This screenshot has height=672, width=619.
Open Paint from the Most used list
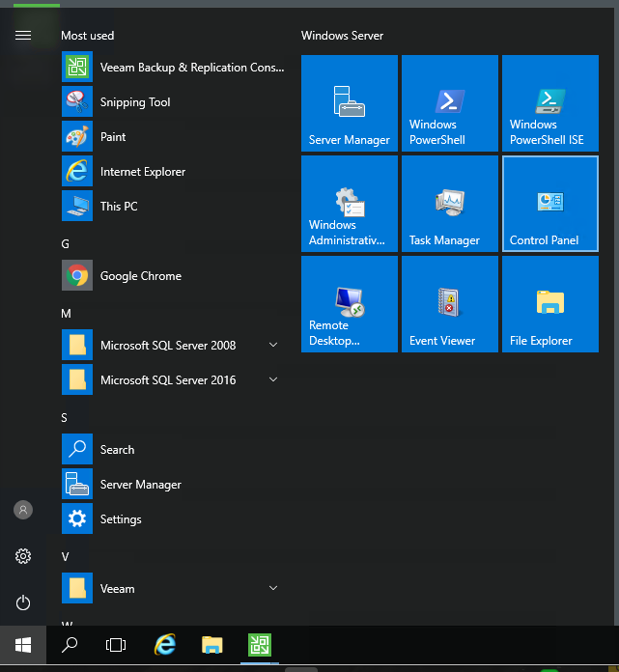(x=173, y=136)
